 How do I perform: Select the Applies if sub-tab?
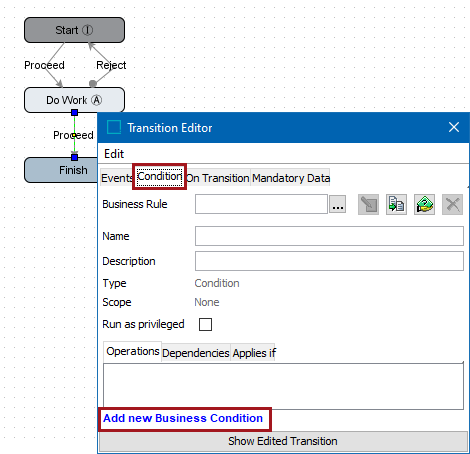click(254, 353)
